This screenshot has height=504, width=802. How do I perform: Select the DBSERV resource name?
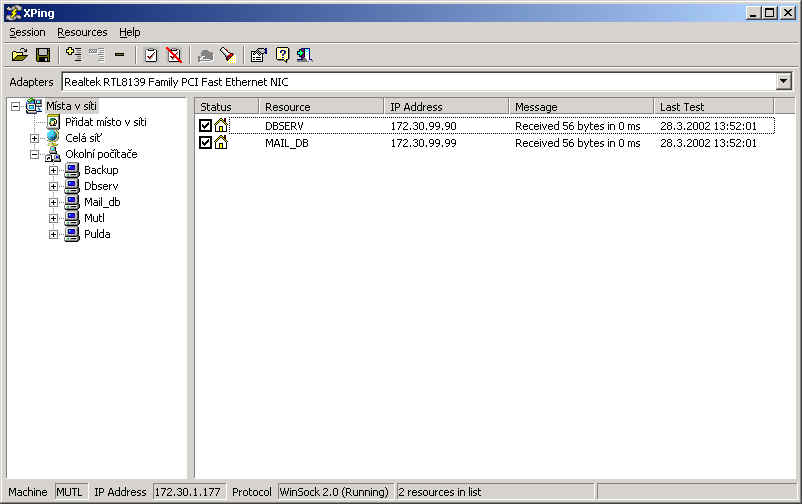point(284,126)
